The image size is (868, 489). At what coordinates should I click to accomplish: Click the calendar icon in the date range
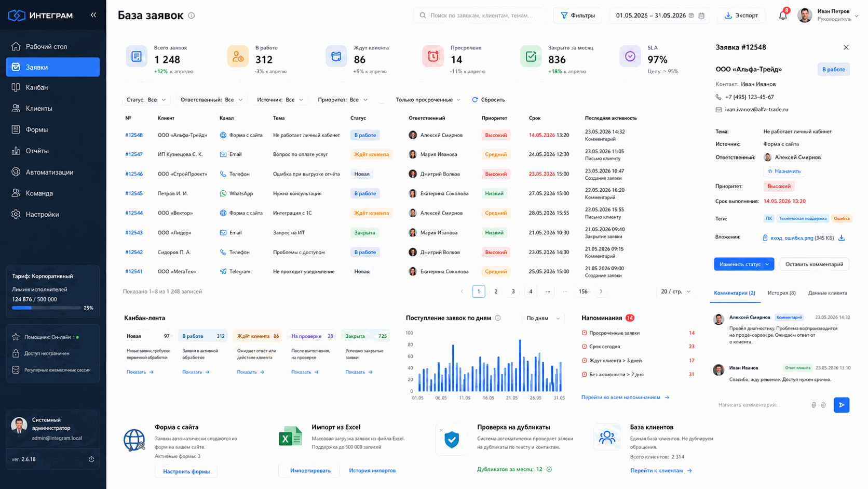pyautogui.click(x=701, y=16)
